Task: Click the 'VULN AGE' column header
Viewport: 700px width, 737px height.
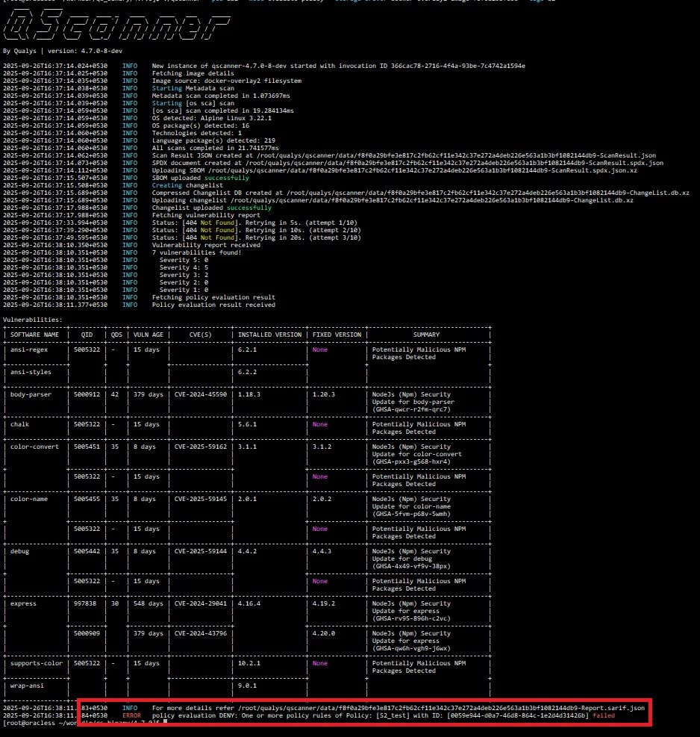Action: click(x=148, y=335)
